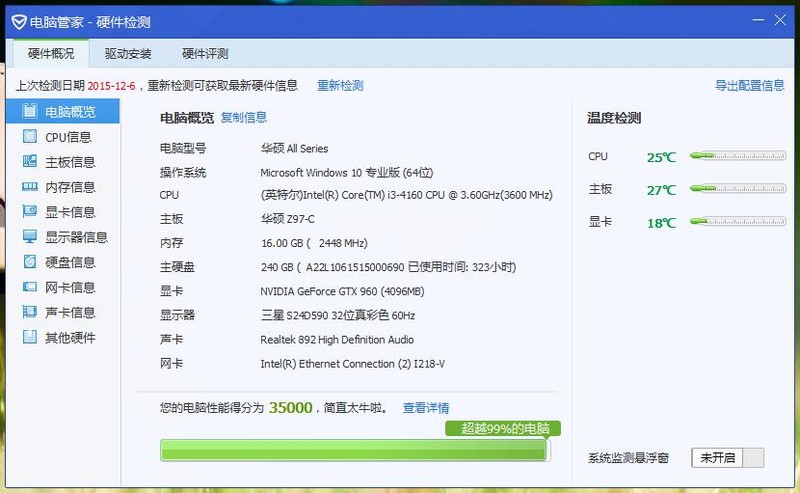Click the 电脑概览 section heading
800x493 pixels.
pos(187,118)
